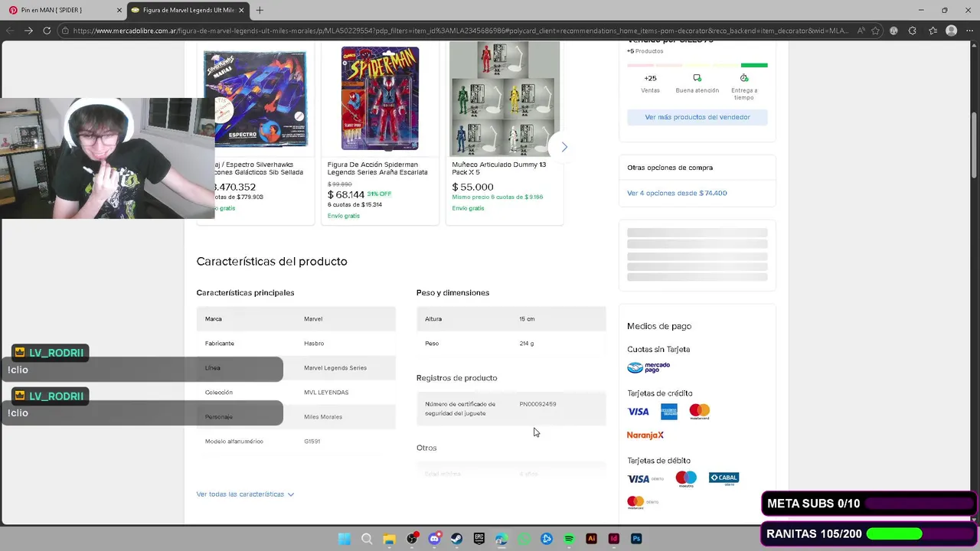Expand 'Ver todas las características'
The image size is (980, 551).
click(x=245, y=494)
